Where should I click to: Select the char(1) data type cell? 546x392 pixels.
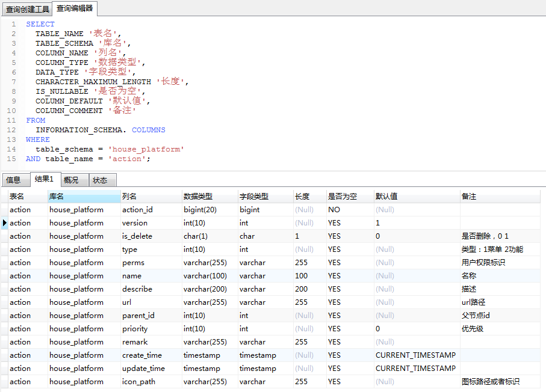[210, 236]
